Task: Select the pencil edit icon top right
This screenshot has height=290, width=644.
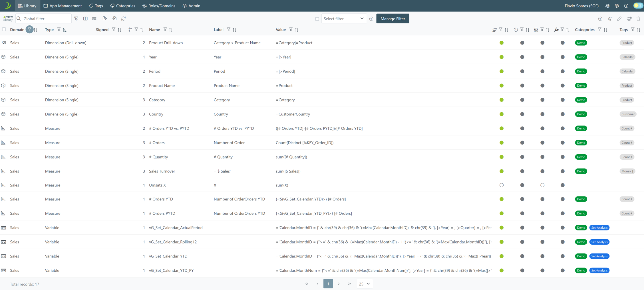Action: [619, 19]
